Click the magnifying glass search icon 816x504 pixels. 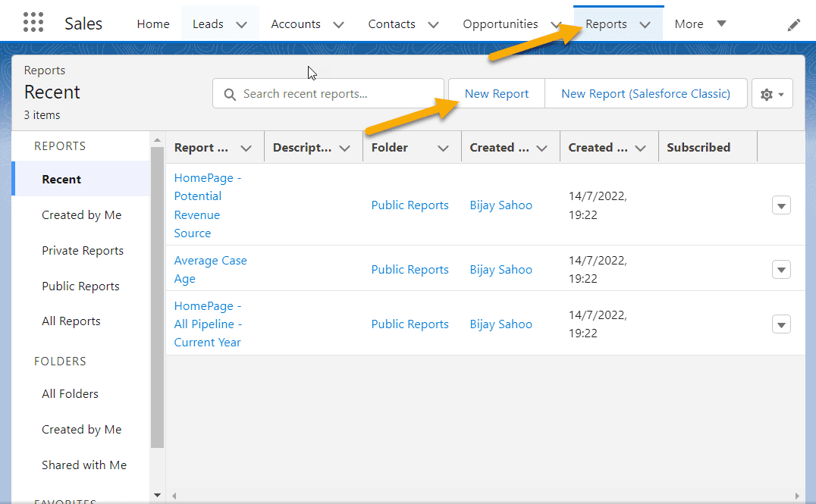[x=230, y=93]
